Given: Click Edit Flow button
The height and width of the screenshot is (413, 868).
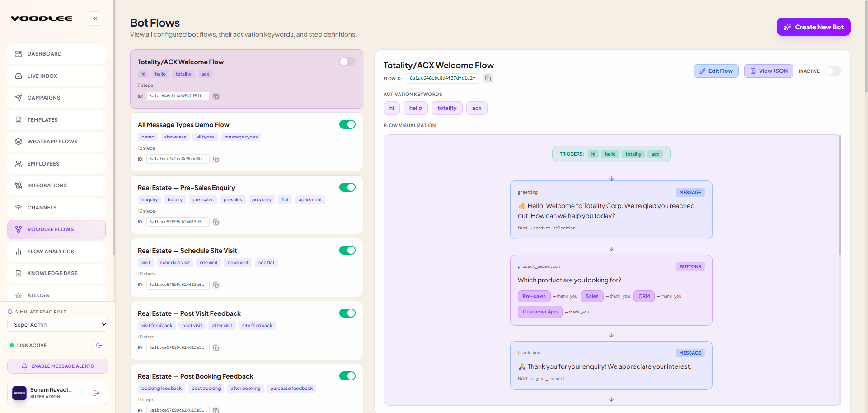Looking at the screenshot, I should (716, 71).
